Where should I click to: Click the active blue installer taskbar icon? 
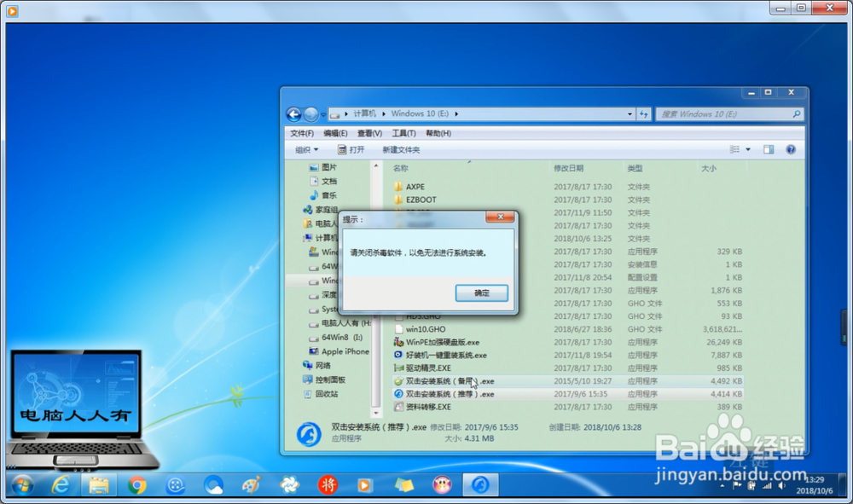[x=479, y=485]
